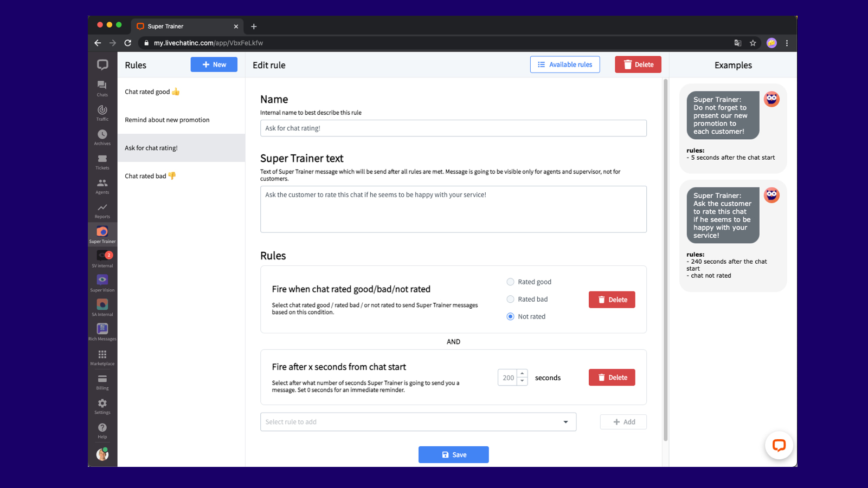Delete the whole rule from the header

point(638,64)
